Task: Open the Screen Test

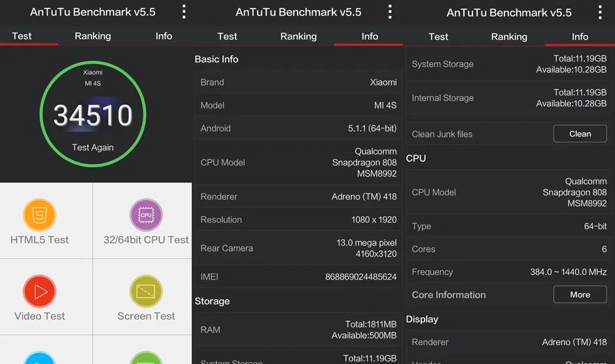Action: point(146,291)
